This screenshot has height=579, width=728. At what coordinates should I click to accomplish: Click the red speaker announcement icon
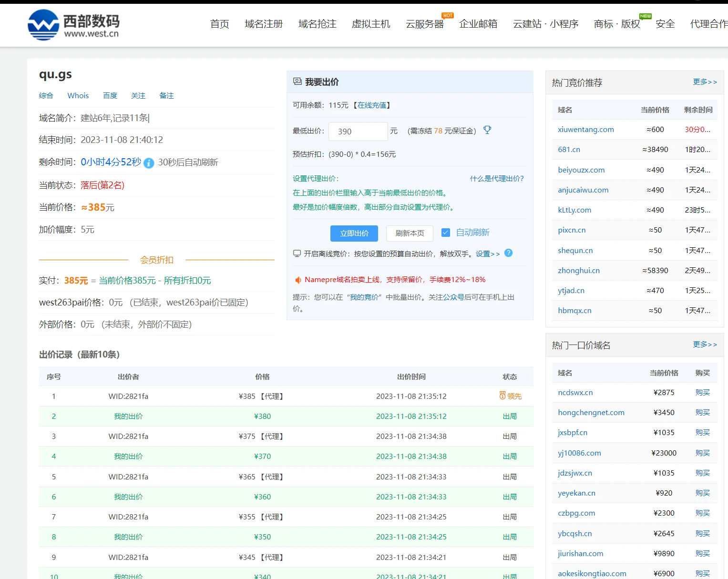[298, 280]
